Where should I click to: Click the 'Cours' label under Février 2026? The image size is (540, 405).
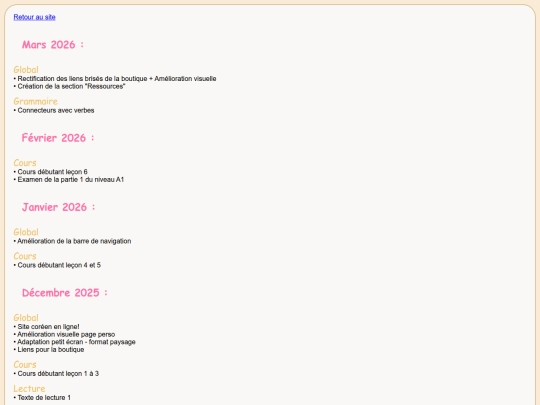(25, 163)
